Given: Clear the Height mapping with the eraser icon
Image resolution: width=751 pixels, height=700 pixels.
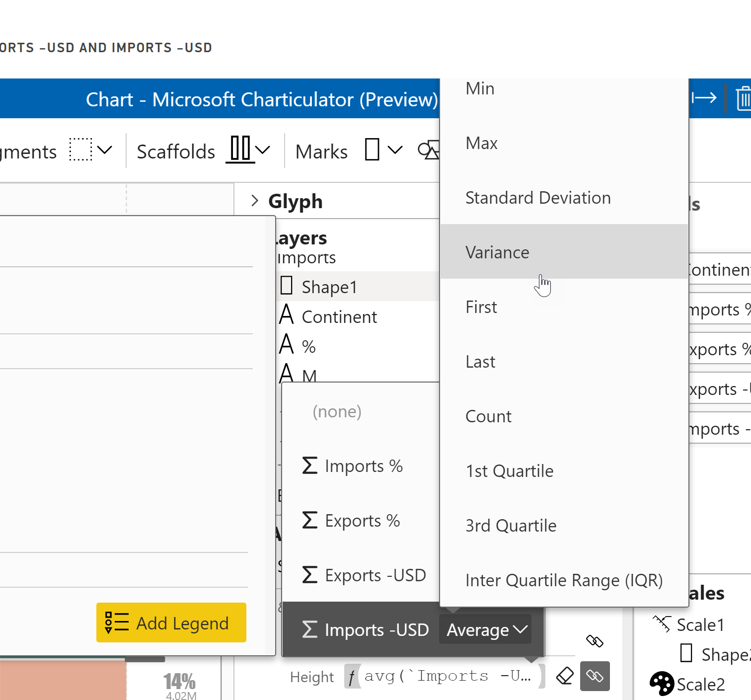Looking at the screenshot, I should coord(565,676).
